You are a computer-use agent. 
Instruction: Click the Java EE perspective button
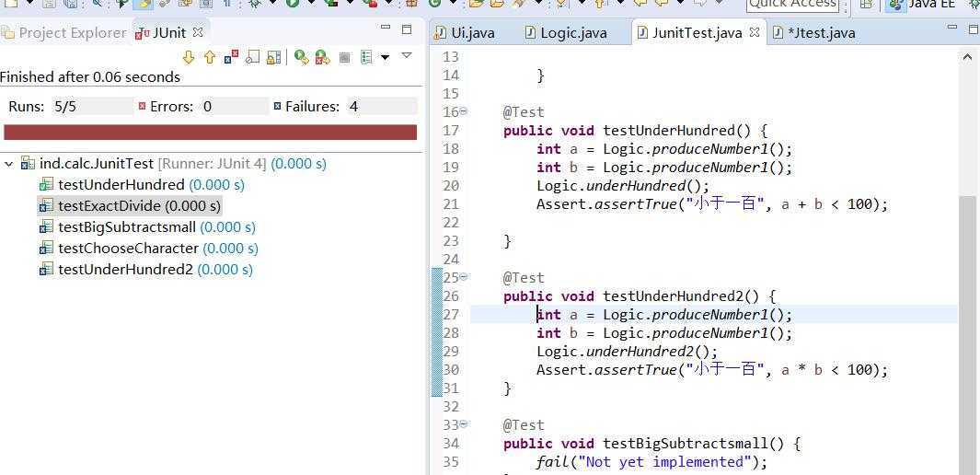(923, 5)
